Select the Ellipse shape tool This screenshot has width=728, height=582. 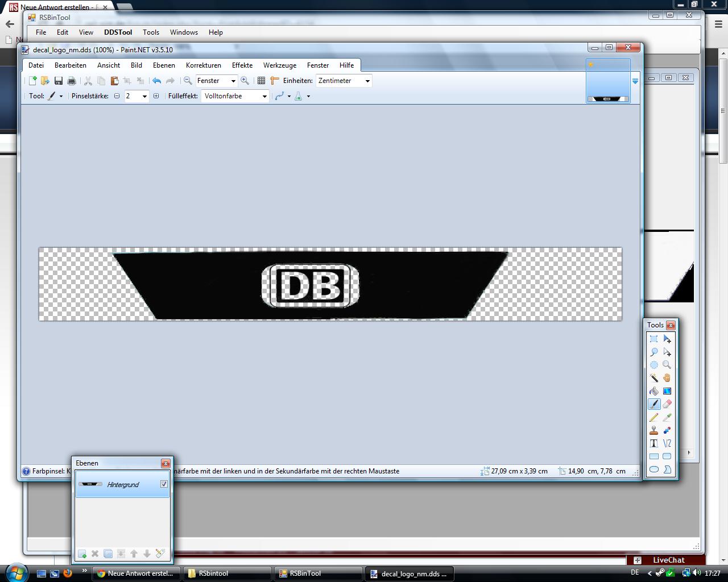point(654,469)
